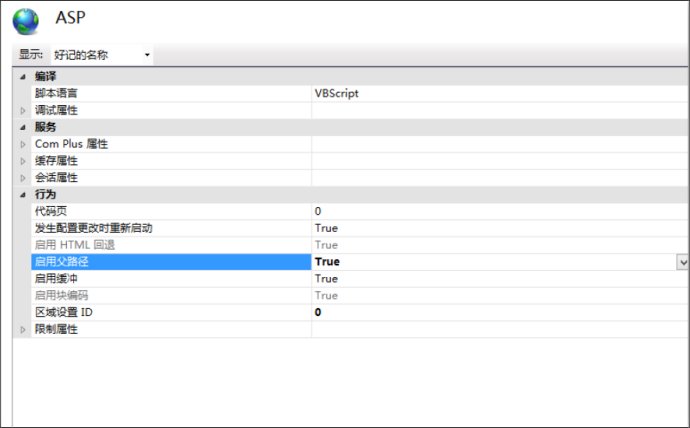Collapse the 服务 category section
Image resolution: width=690 pixels, height=428 pixels.
(22, 127)
